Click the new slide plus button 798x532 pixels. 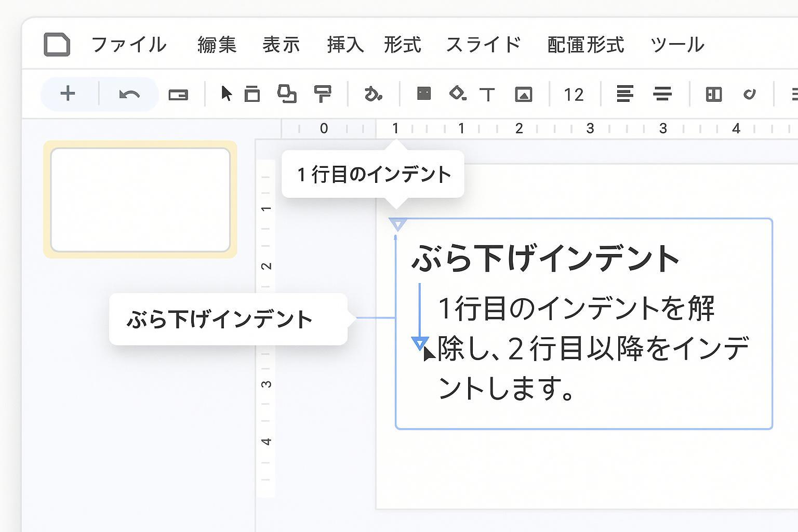68,94
